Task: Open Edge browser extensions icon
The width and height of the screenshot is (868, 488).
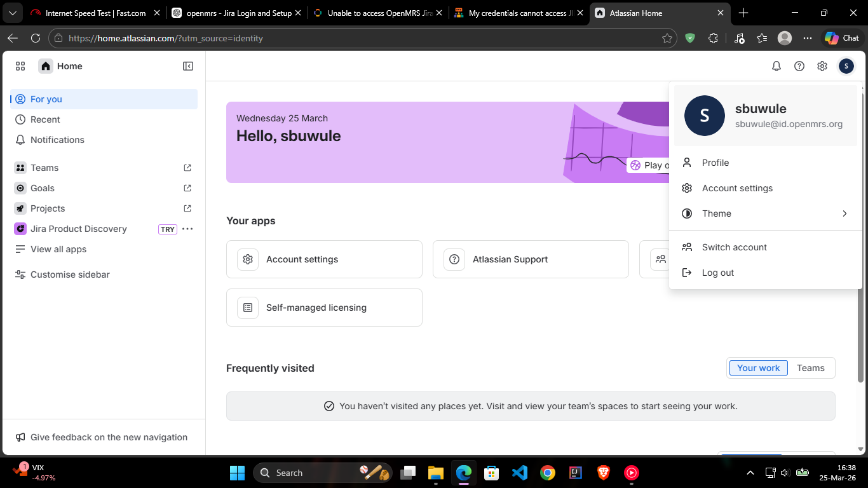Action: tap(713, 38)
